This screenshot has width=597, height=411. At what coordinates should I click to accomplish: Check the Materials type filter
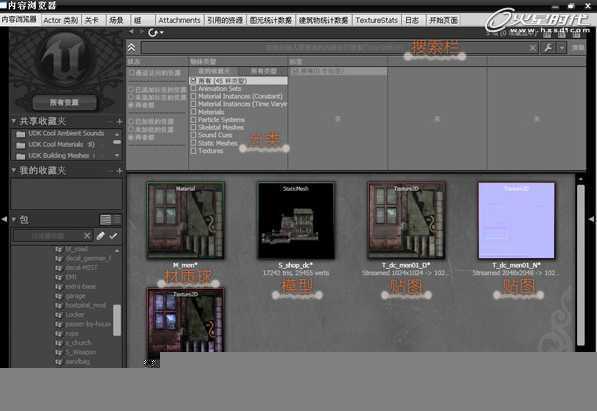coord(193,112)
